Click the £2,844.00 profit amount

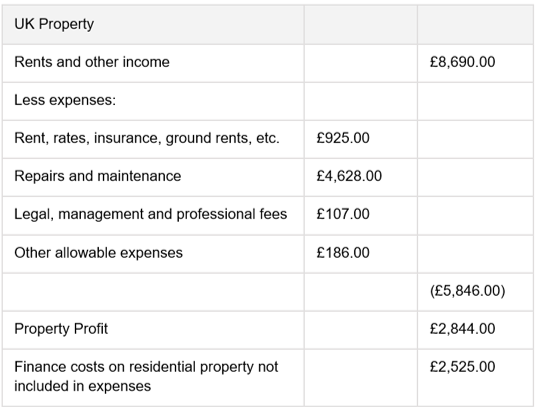point(462,329)
